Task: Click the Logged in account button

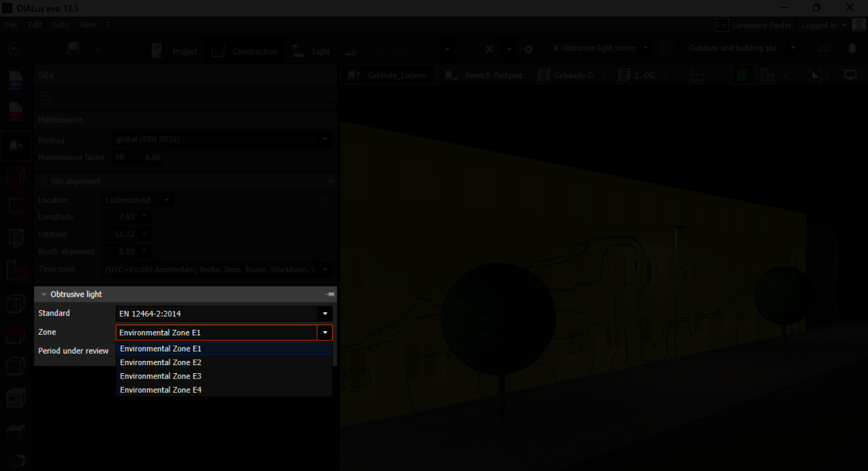Action: [823, 25]
